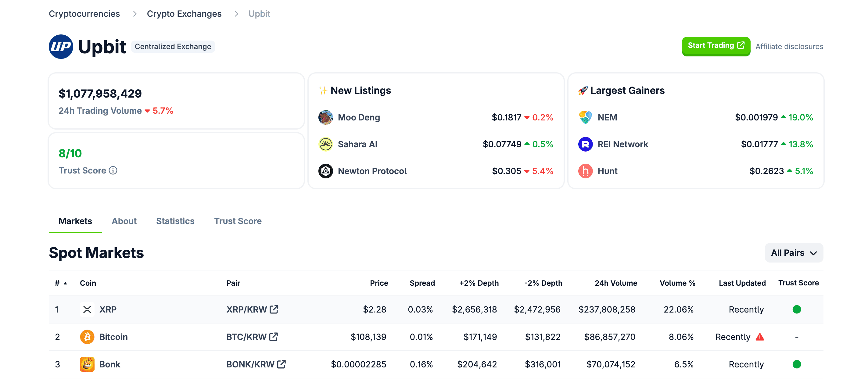The image size is (868, 379).
Task: Click the rocket icon beside Largest Gainers
Action: pyautogui.click(x=583, y=90)
